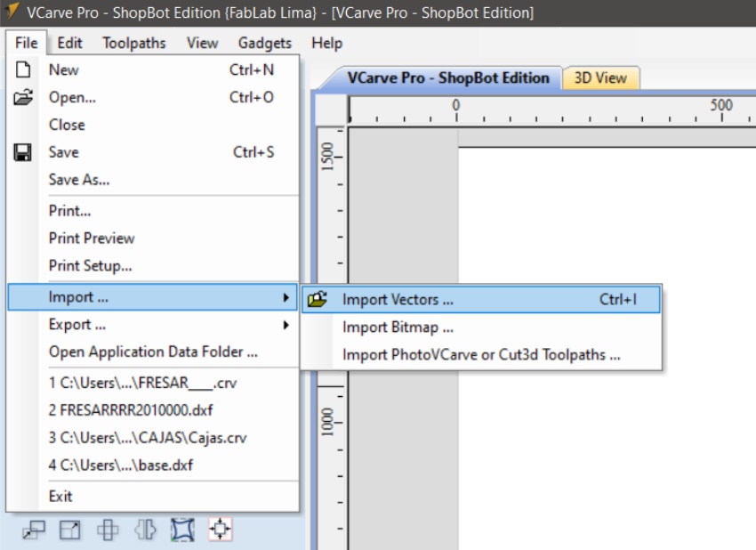
Task: Select Import Vectors ... submenu item
Action: coord(480,300)
